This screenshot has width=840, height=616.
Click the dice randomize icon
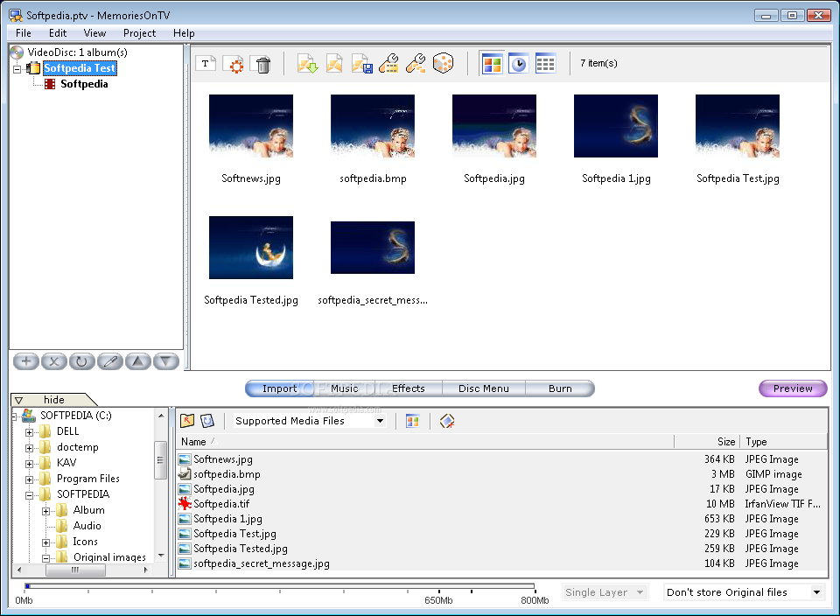click(x=443, y=63)
